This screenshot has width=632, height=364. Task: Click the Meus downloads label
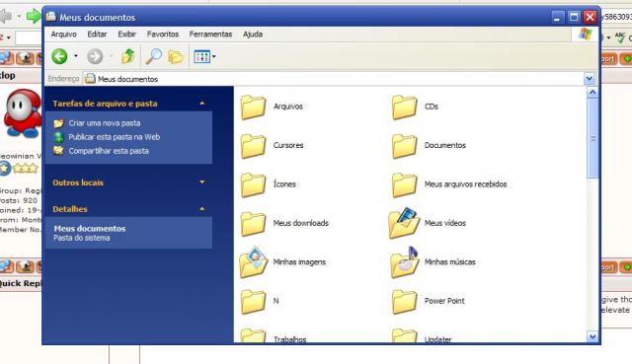300,223
